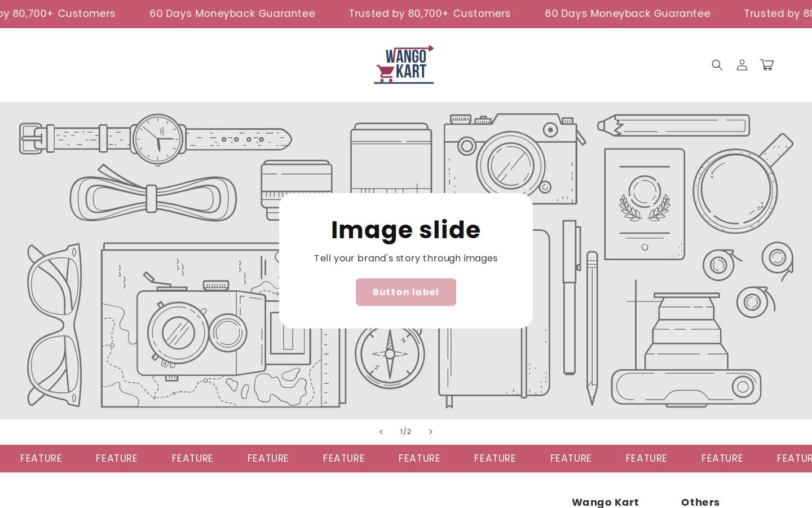Open the account login icon
Viewport: 812px width, 508px height.
(742, 65)
